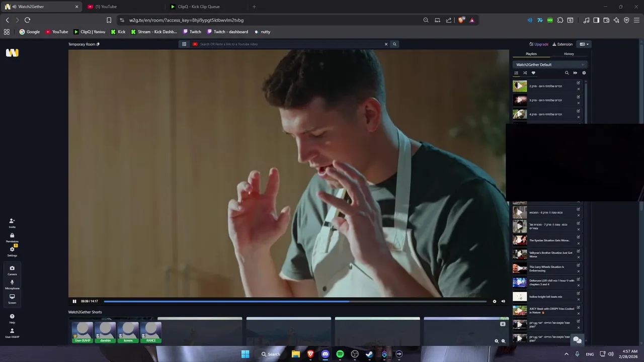The image size is (644, 362).
Task: Open room Permissions in the sidebar
Action: [x=12, y=238]
